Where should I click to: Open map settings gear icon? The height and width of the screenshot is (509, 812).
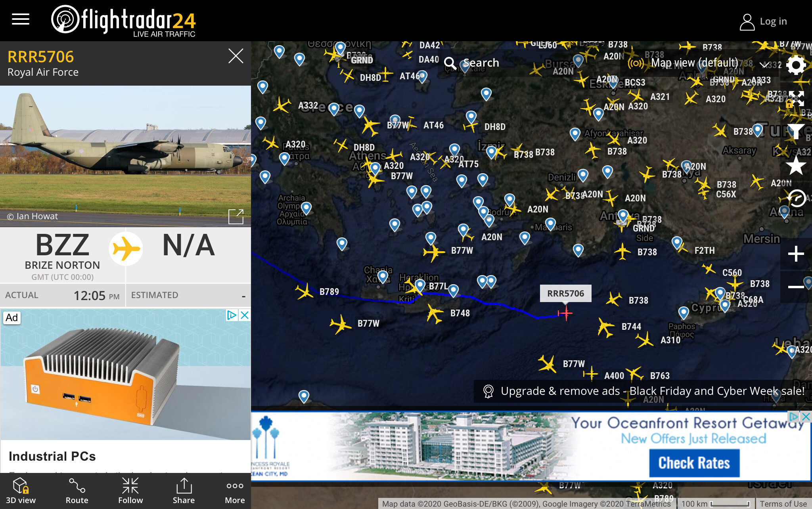click(x=796, y=65)
